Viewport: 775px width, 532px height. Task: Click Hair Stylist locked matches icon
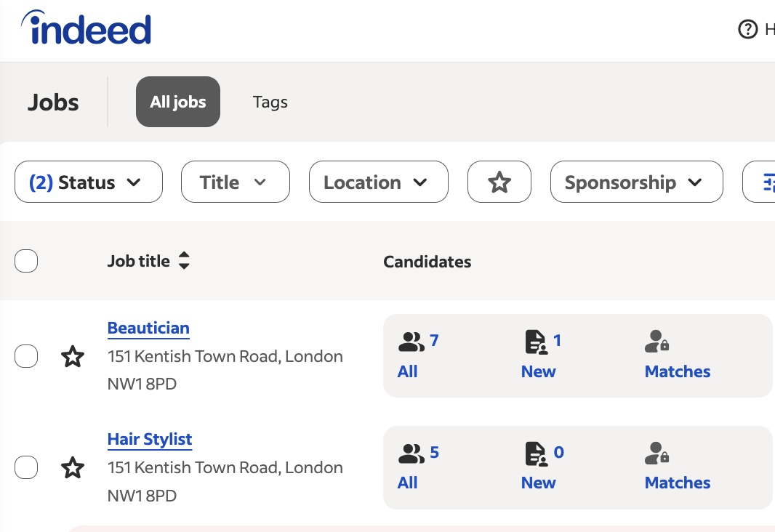coord(657,453)
